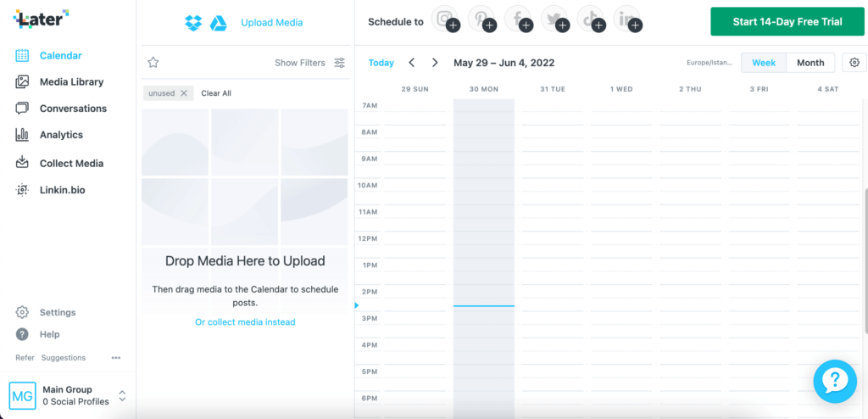Select the 31 TUE column header
The height and width of the screenshot is (419, 868).
click(x=553, y=89)
